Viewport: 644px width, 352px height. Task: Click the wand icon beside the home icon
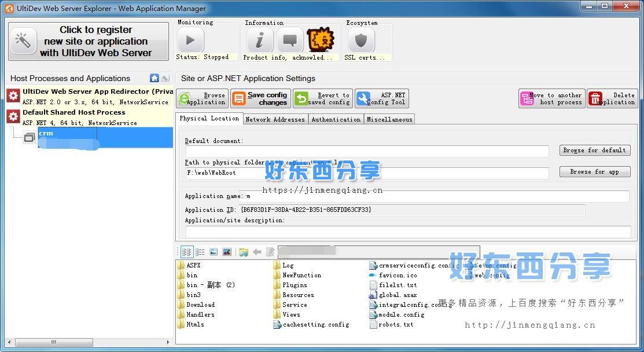[165, 78]
